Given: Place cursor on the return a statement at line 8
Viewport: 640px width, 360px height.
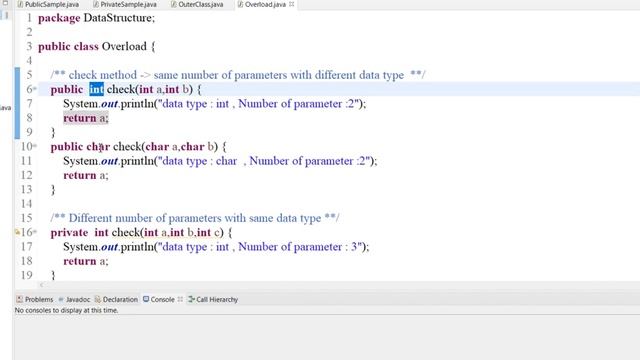Looking at the screenshot, I should 86,118.
